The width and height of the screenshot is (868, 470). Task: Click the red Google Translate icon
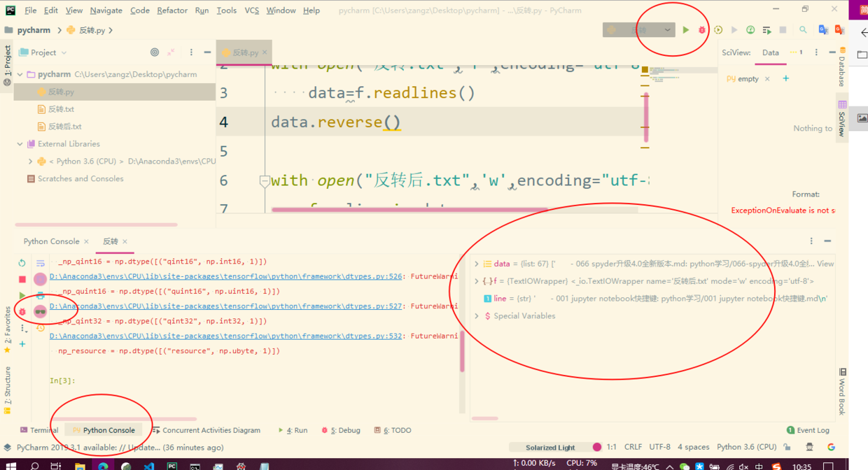pos(839,30)
